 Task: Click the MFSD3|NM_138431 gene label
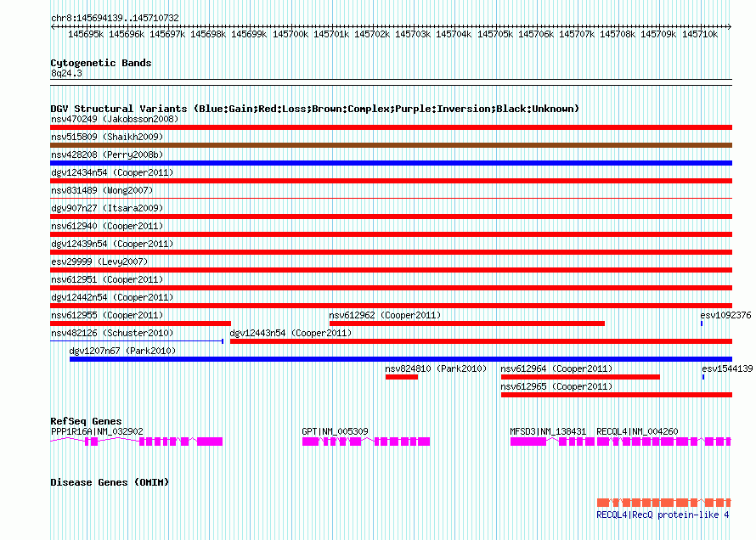tap(548, 431)
